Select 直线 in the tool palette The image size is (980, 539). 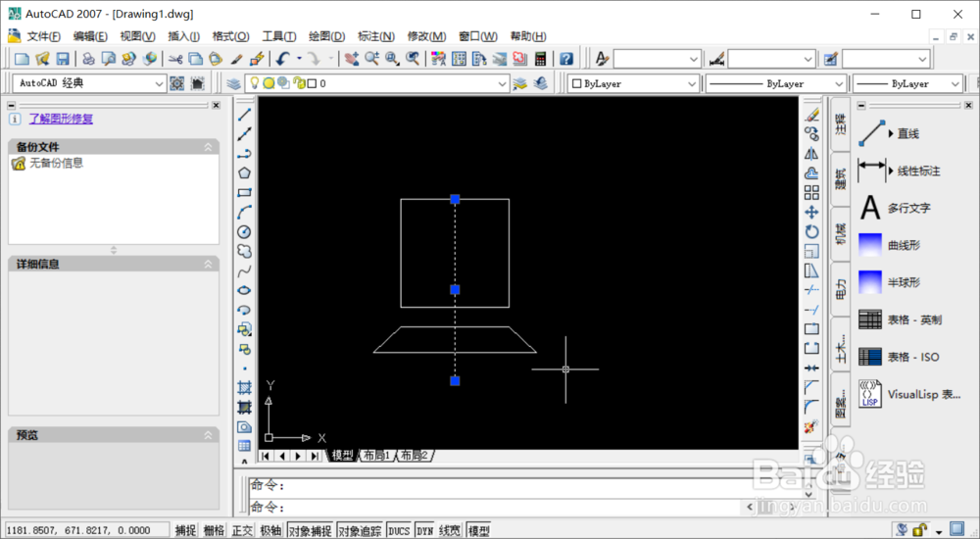click(890, 133)
